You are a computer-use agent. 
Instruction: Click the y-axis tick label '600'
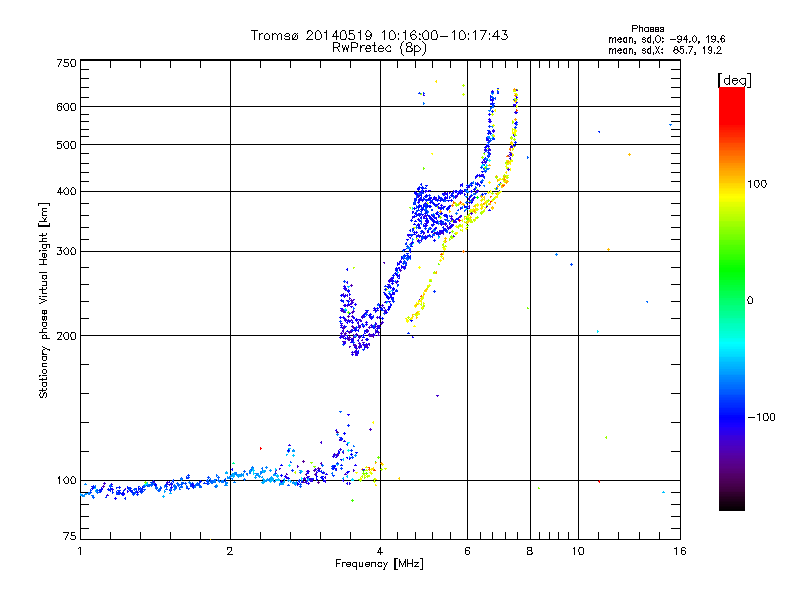pyautogui.click(x=66, y=107)
